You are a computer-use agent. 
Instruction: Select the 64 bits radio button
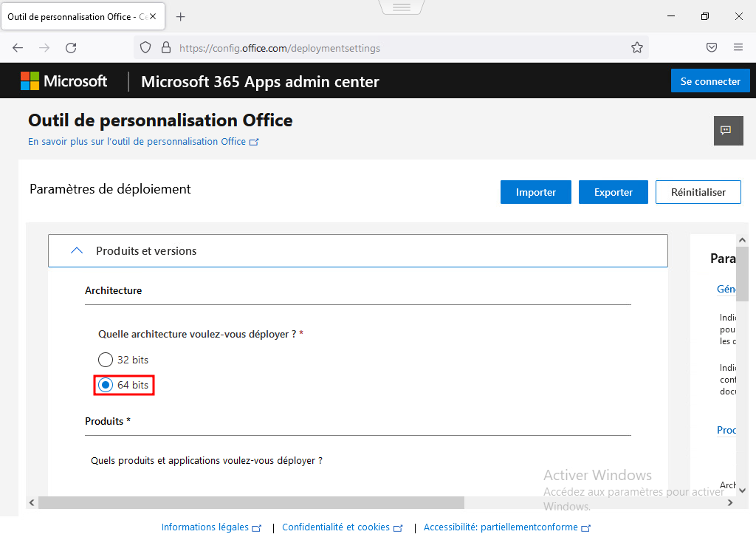click(x=106, y=385)
